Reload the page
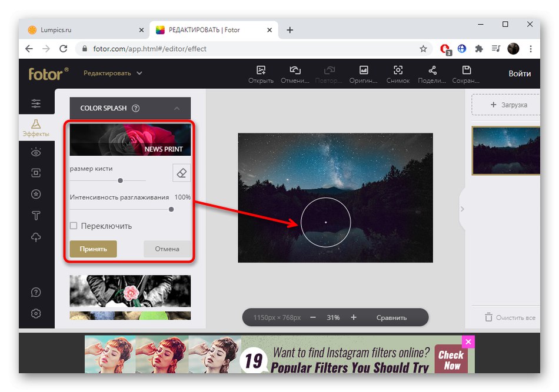The height and width of the screenshot is (392, 559). 64,49
